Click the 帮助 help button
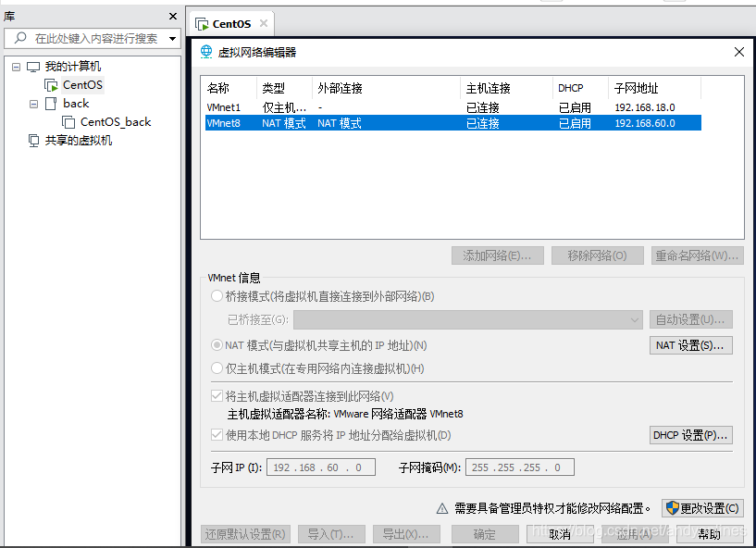 710,534
